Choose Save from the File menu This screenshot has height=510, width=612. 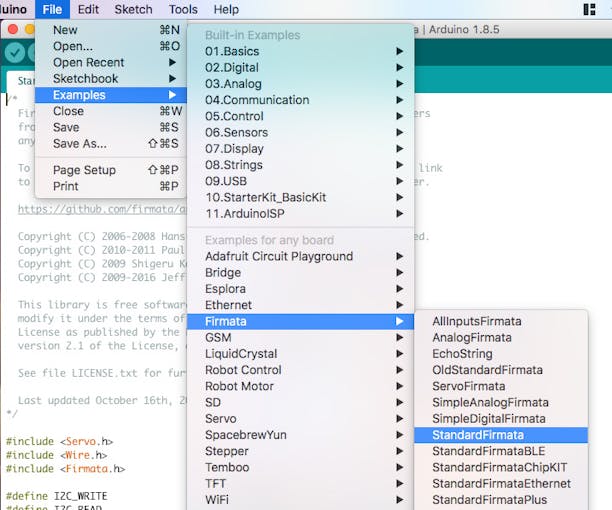111,127
